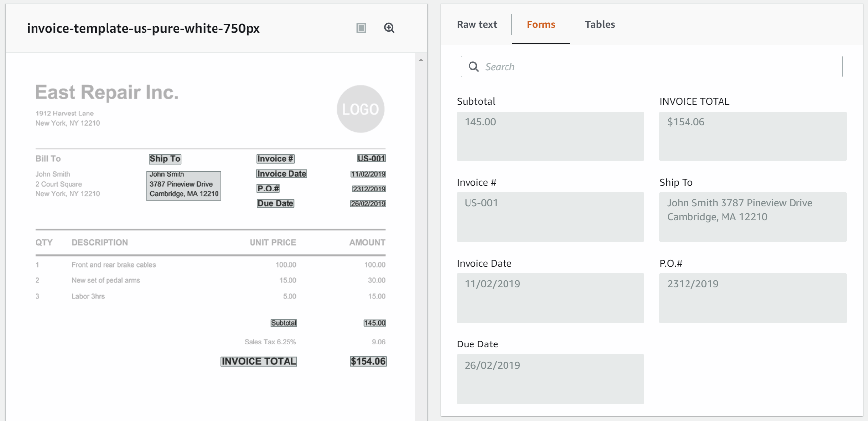Click the UNIT PRICE column header
Screen dimensions: 868x421
click(273, 243)
